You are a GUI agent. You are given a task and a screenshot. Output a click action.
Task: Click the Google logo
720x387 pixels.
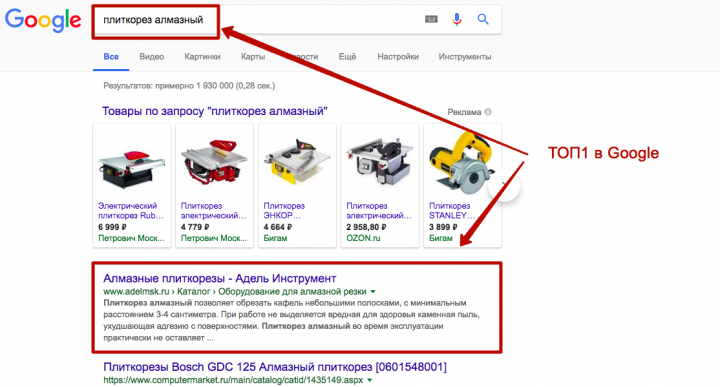(43, 20)
